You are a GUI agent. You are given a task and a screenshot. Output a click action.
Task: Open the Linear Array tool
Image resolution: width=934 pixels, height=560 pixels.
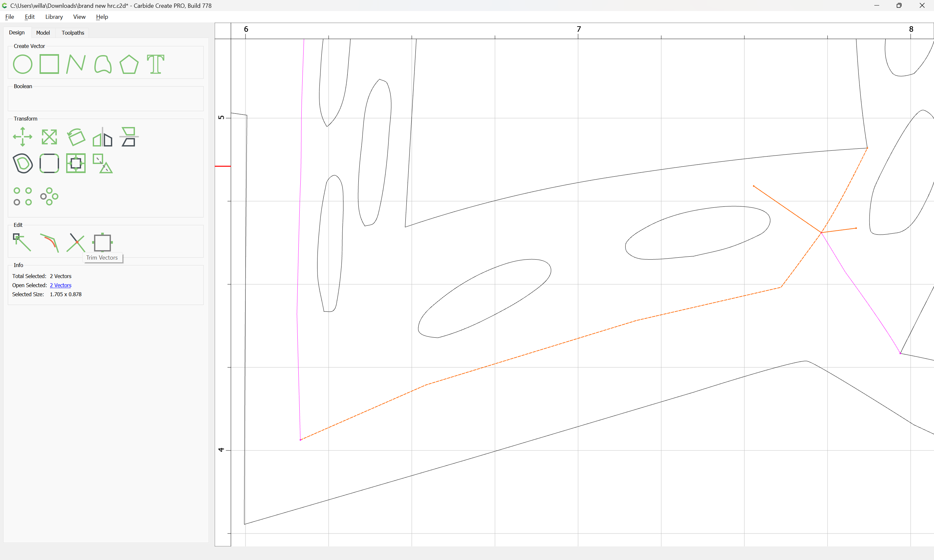tap(23, 196)
